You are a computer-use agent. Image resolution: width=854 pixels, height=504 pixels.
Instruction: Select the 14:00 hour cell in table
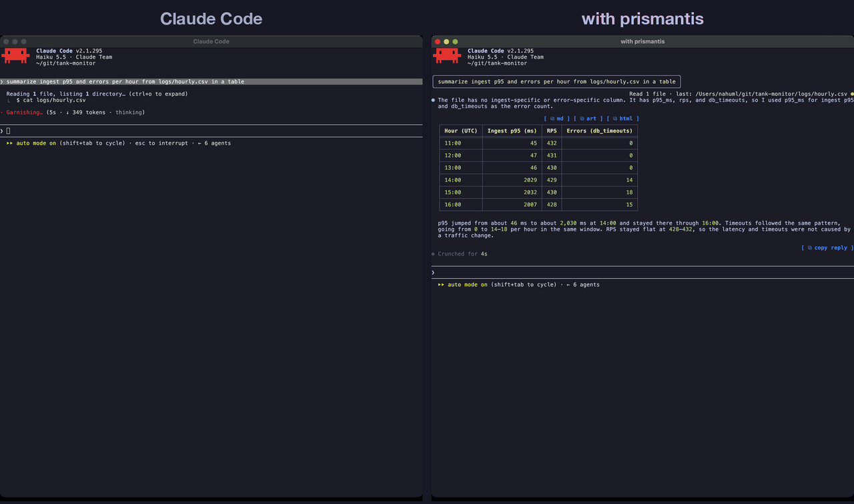[453, 180]
